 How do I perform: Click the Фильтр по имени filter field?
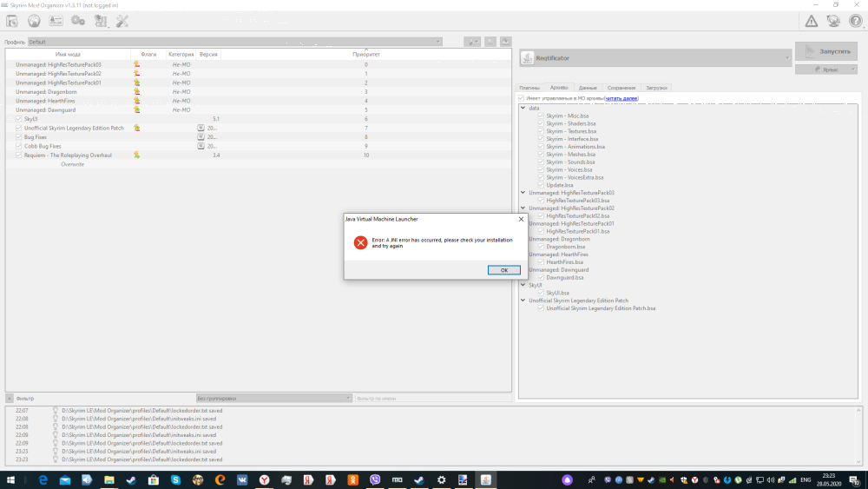[x=433, y=398]
